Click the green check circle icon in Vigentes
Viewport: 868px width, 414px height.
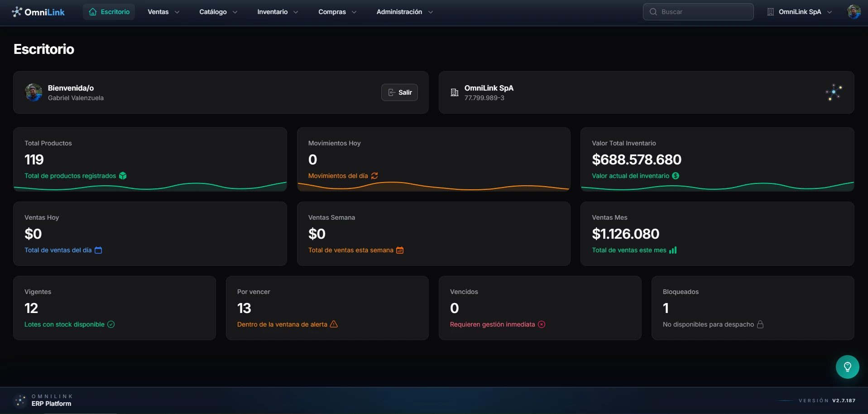click(x=111, y=324)
